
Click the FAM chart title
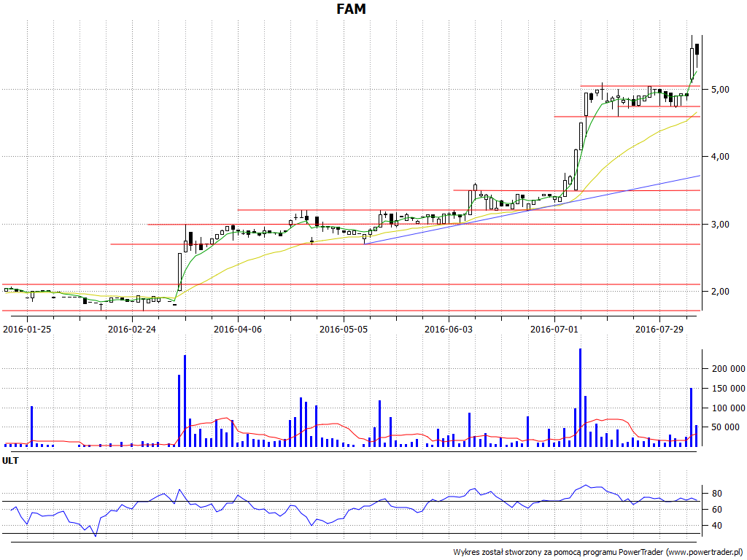click(351, 9)
